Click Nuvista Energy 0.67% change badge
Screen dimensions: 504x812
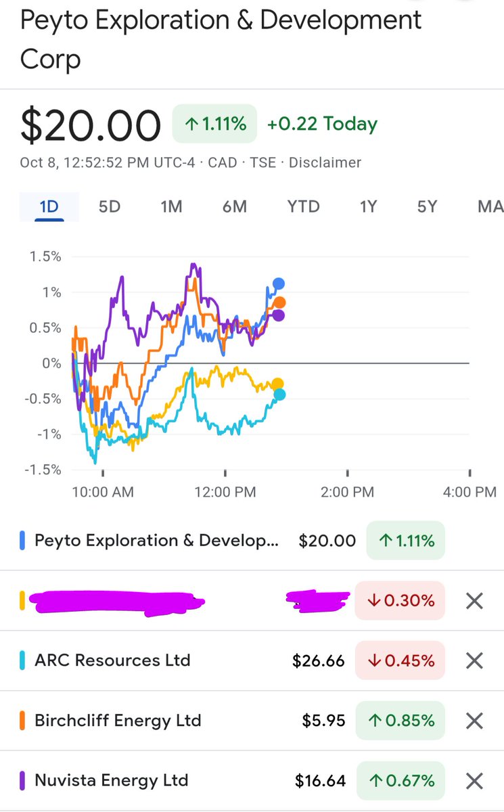(x=400, y=782)
